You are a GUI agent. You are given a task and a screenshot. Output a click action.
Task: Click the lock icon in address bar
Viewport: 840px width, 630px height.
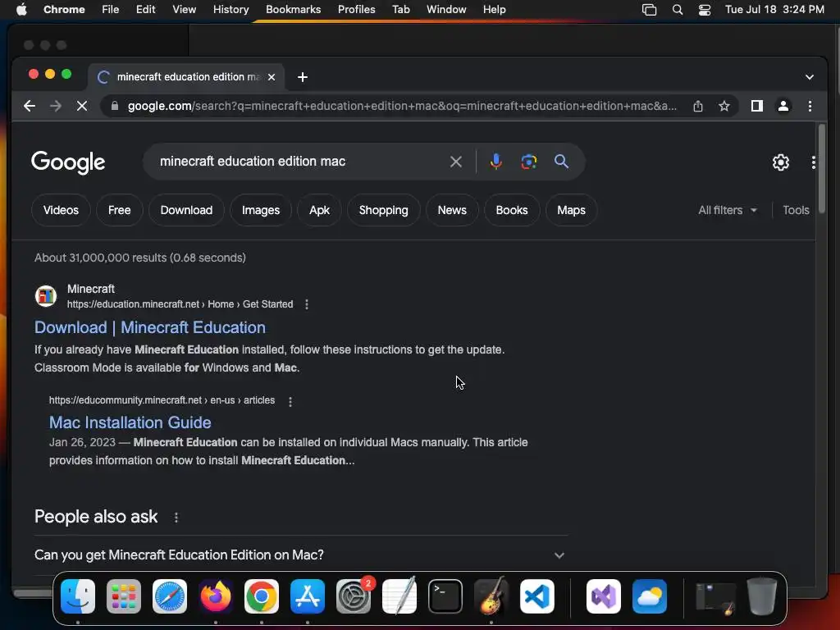(x=114, y=106)
